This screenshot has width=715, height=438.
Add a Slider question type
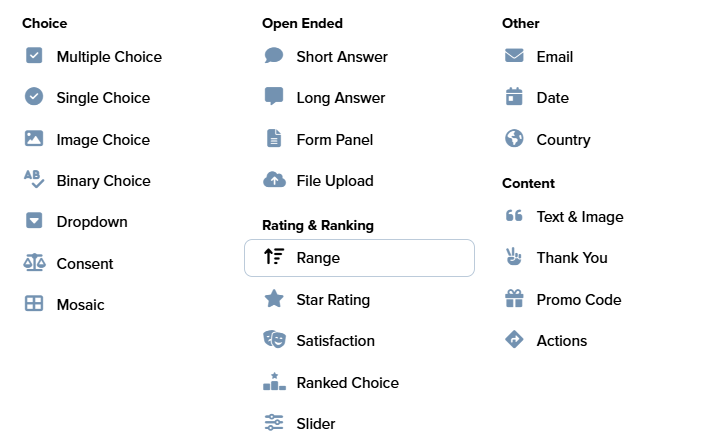click(x=315, y=424)
